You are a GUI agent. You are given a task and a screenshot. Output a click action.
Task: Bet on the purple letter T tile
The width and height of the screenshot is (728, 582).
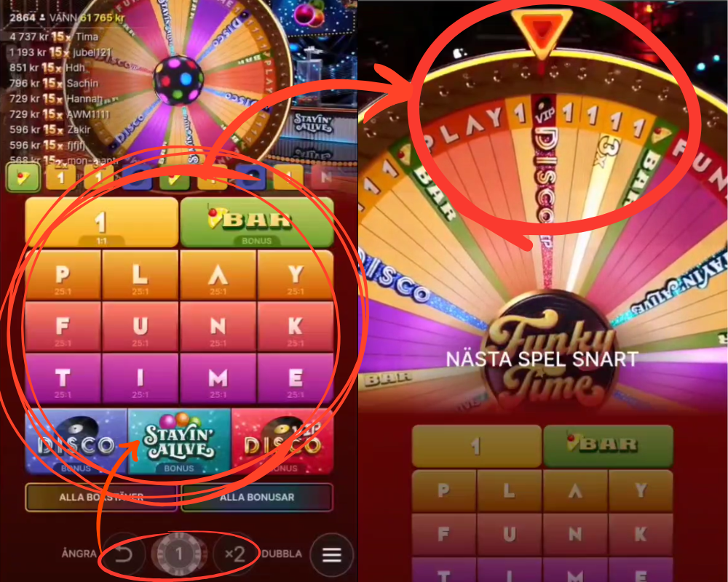pos(63,378)
